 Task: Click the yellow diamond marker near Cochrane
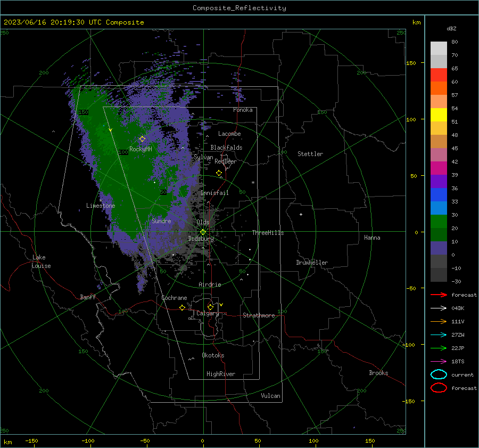coord(182,307)
